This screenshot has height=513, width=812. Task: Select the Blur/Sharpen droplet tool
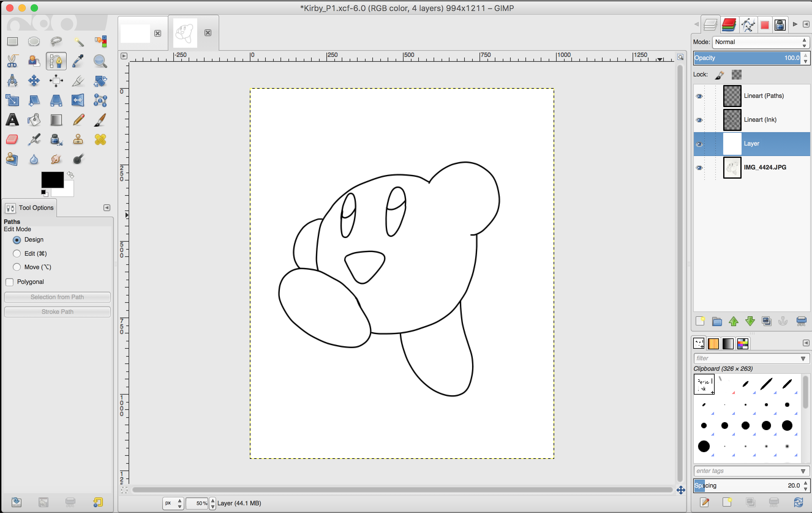point(34,159)
